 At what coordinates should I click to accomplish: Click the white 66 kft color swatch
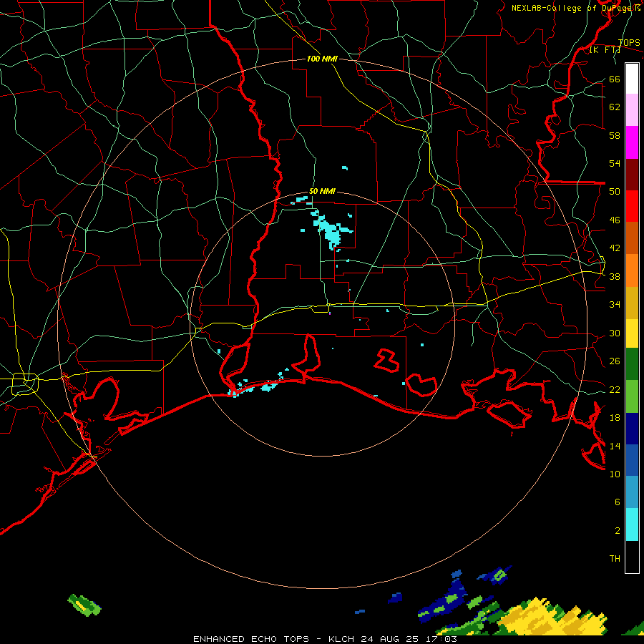tap(632, 79)
